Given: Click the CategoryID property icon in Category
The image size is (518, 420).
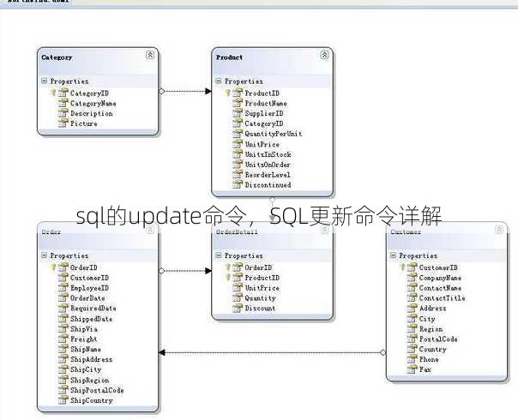Looking at the screenshot, I should 63,93.
